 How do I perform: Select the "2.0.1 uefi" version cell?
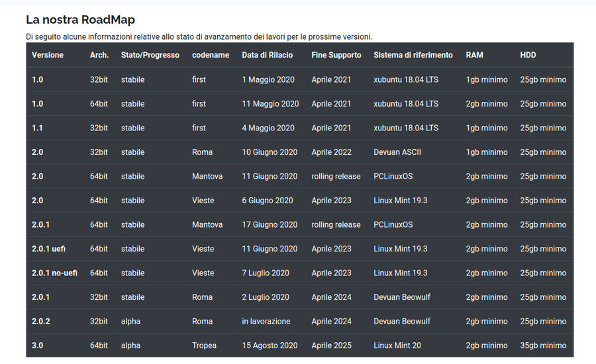click(48, 249)
